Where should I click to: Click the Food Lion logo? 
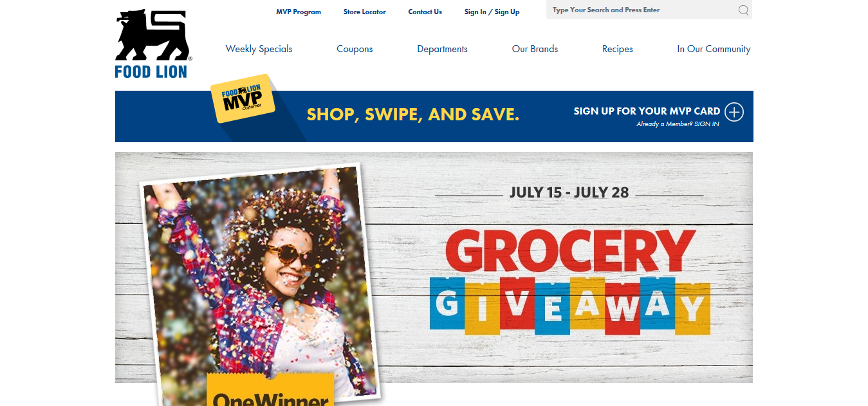coord(153,44)
